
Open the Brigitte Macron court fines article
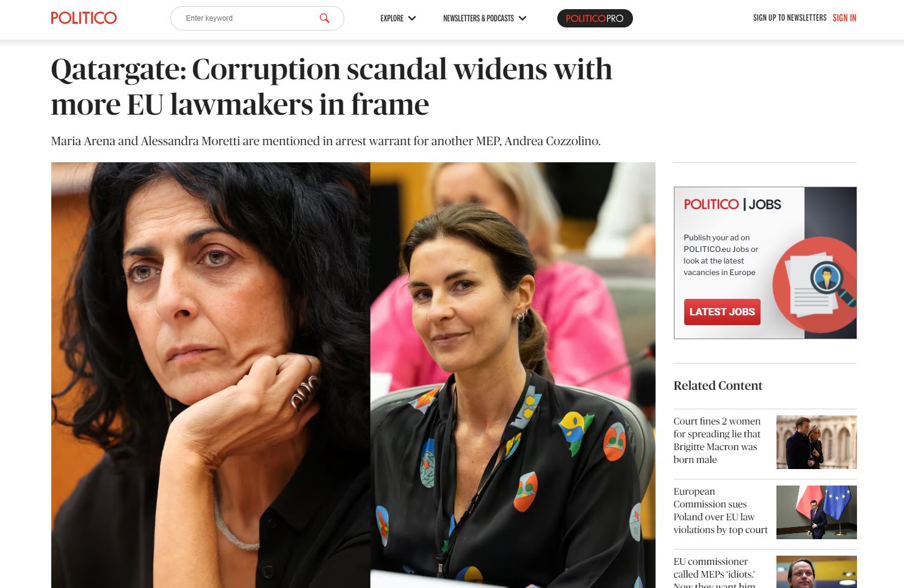coord(718,440)
